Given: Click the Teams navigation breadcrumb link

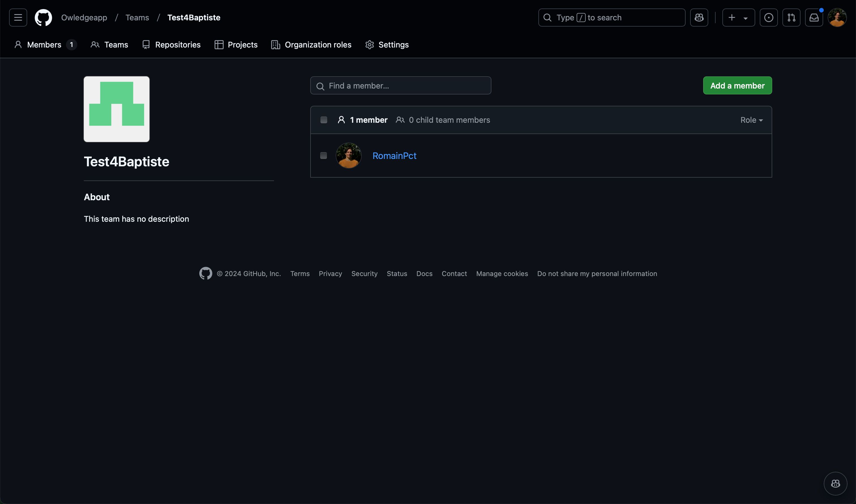Looking at the screenshot, I should (x=137, y=17).
